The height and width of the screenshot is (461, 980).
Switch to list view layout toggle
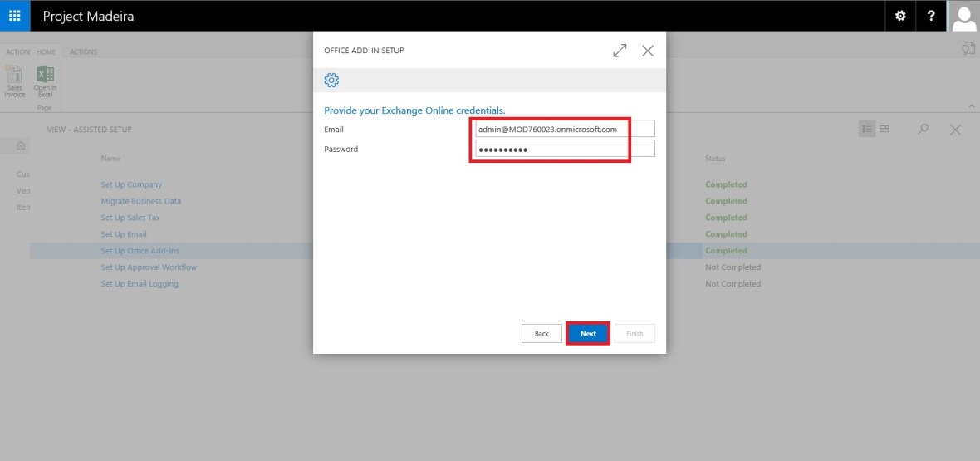coord(866,130)
